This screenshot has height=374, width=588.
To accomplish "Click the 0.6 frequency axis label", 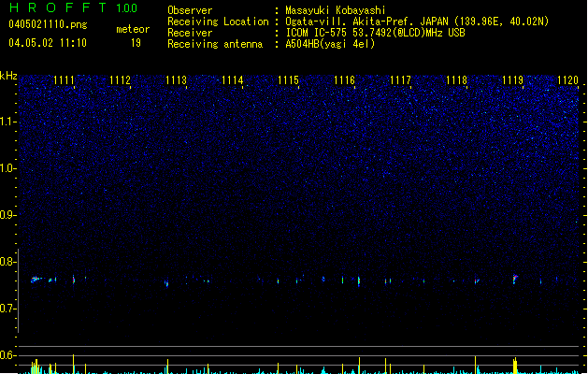I will pos(8,355).
